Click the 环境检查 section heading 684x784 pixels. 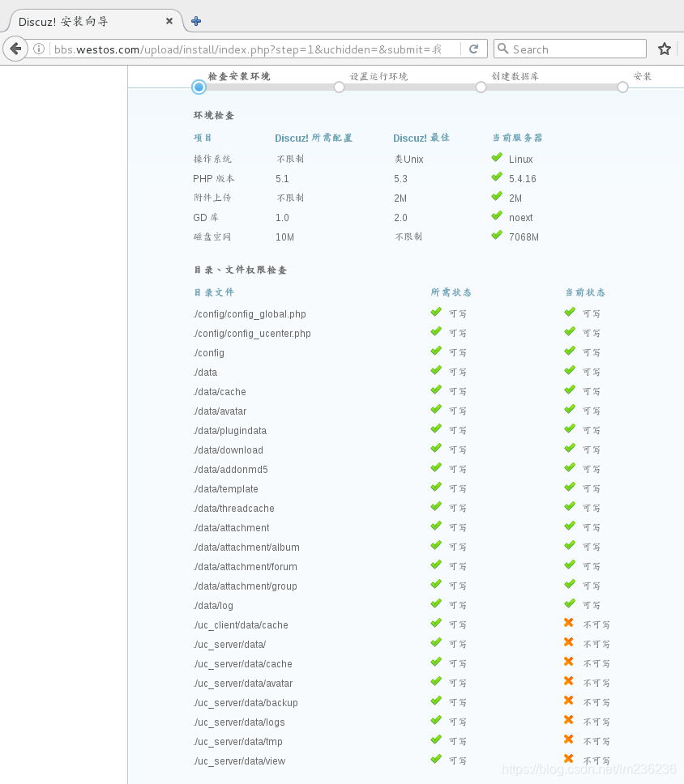(x=214, y=116)
